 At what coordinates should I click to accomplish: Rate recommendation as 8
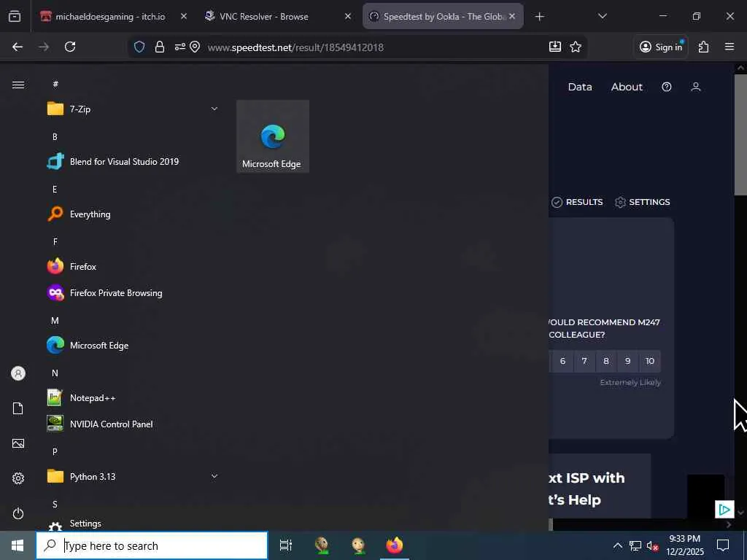pyautogui.click(x=606, y=361)
